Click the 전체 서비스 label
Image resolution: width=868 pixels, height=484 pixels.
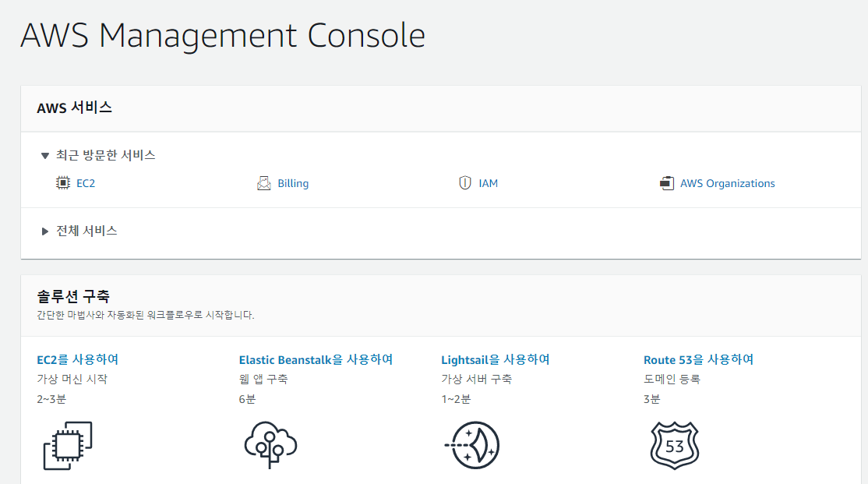point(86,231)
